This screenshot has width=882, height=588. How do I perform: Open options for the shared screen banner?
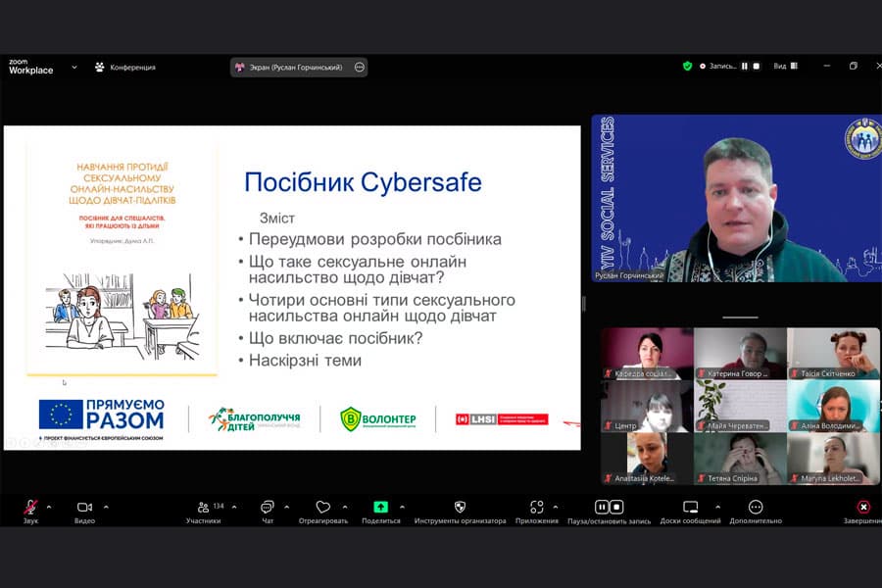coord(359,67)
